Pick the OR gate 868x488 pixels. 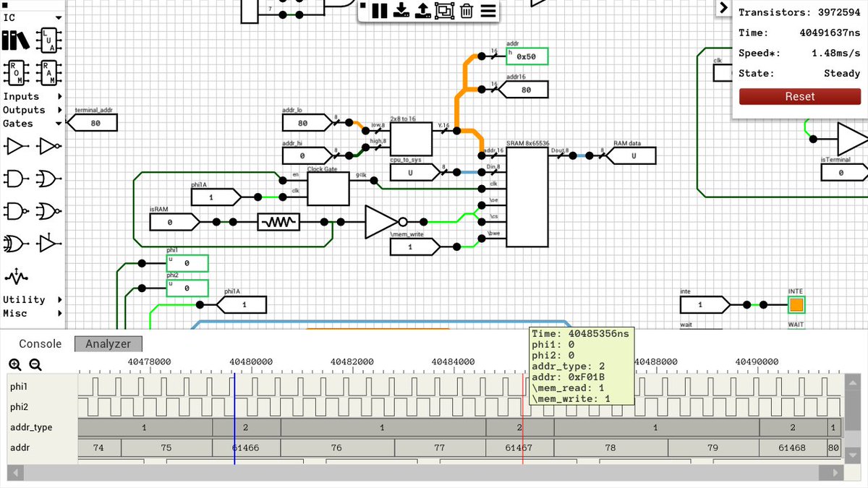pos(48,178)
